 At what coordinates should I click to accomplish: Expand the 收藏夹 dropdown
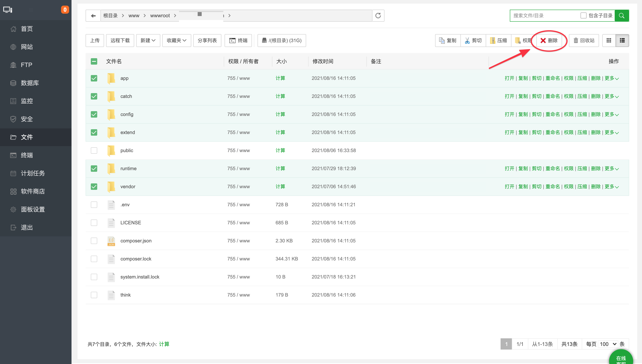pos(176,40)
